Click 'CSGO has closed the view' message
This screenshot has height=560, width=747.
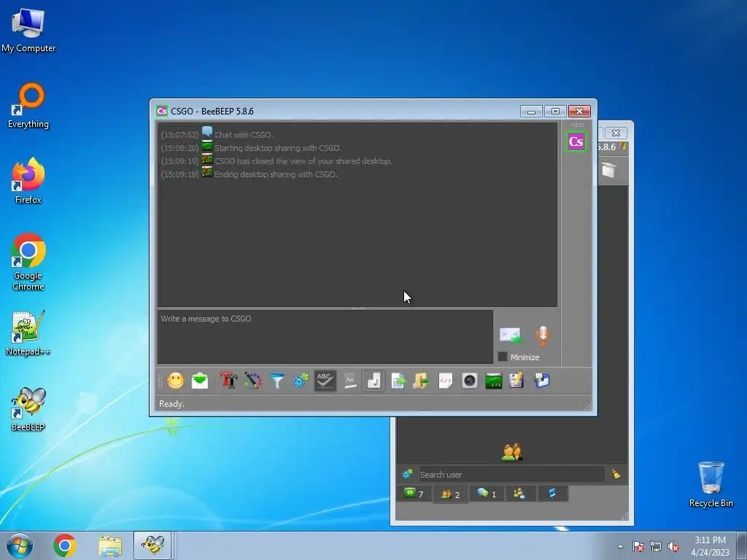[x=303, y=161]
